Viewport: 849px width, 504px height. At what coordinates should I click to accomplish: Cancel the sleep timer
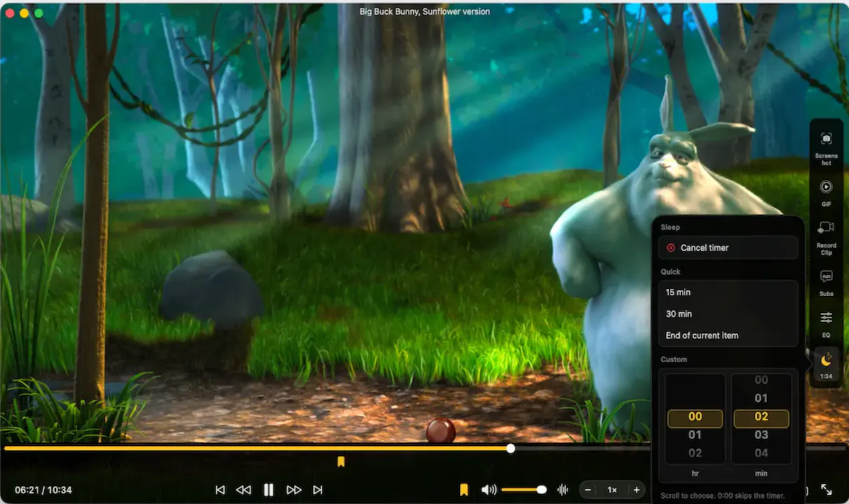[x=728, y=247]
